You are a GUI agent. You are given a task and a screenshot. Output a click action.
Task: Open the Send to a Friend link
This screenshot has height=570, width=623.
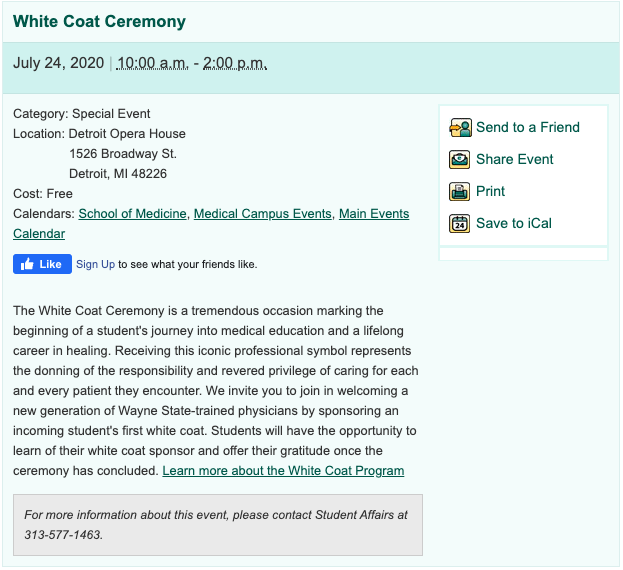[527, 128]
